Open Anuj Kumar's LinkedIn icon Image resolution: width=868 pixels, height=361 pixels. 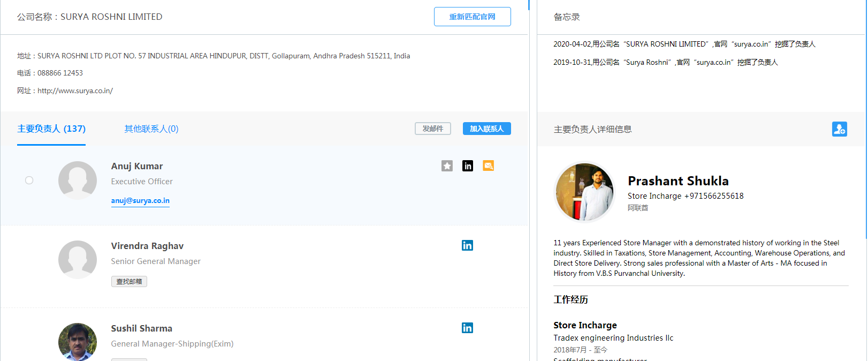tap(468, 166)
